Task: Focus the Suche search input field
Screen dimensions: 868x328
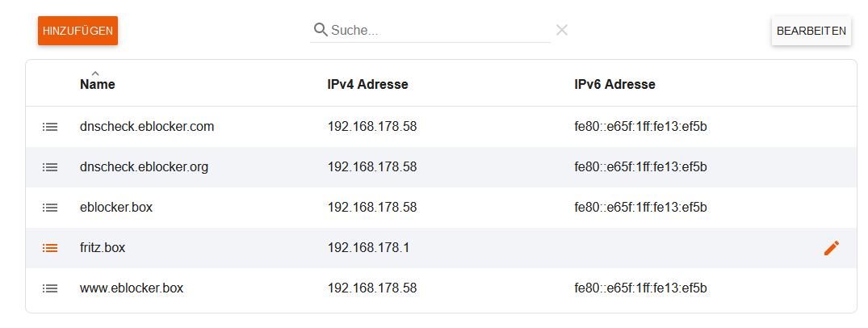Action: click(x=440, y=30)
